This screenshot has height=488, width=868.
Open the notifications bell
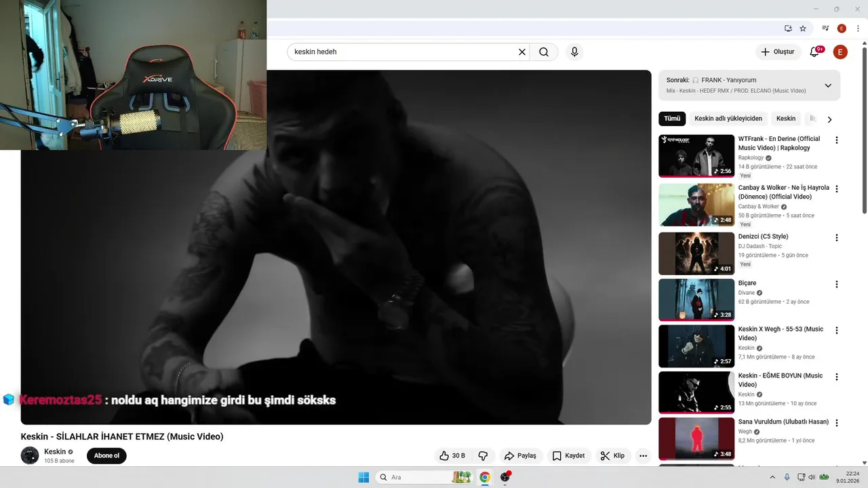click(x=815, y=52)
